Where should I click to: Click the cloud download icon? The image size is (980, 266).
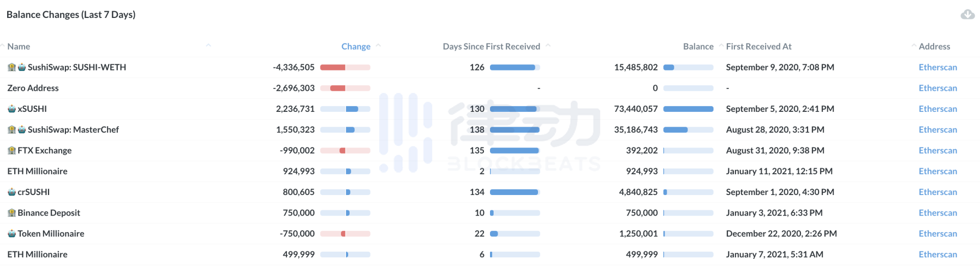[x=967, y=14]
